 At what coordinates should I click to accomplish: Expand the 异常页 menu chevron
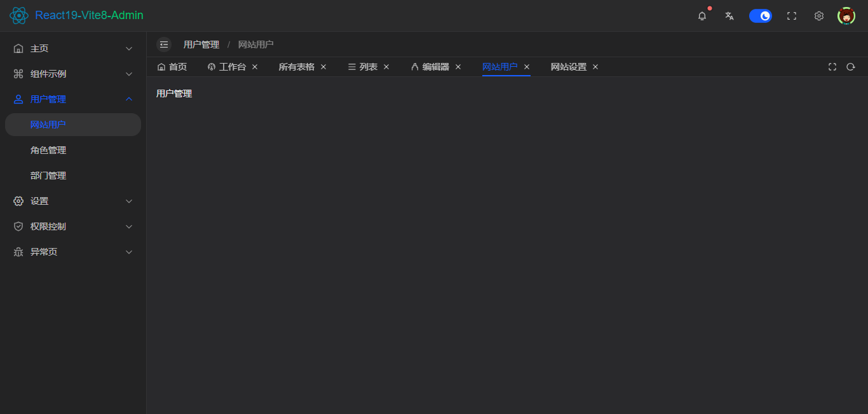[129, 252]
